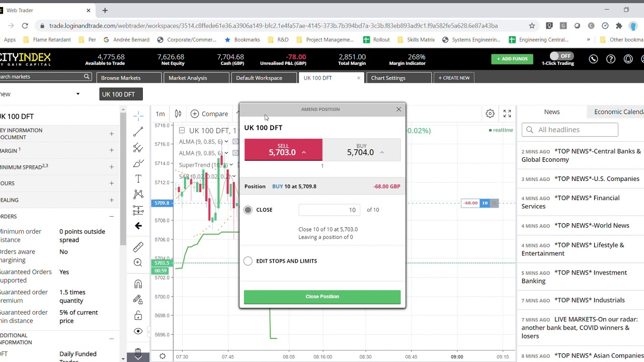Open the bottom chart settings gear
This screenshot has width=644, height=362.
point(163,356)
